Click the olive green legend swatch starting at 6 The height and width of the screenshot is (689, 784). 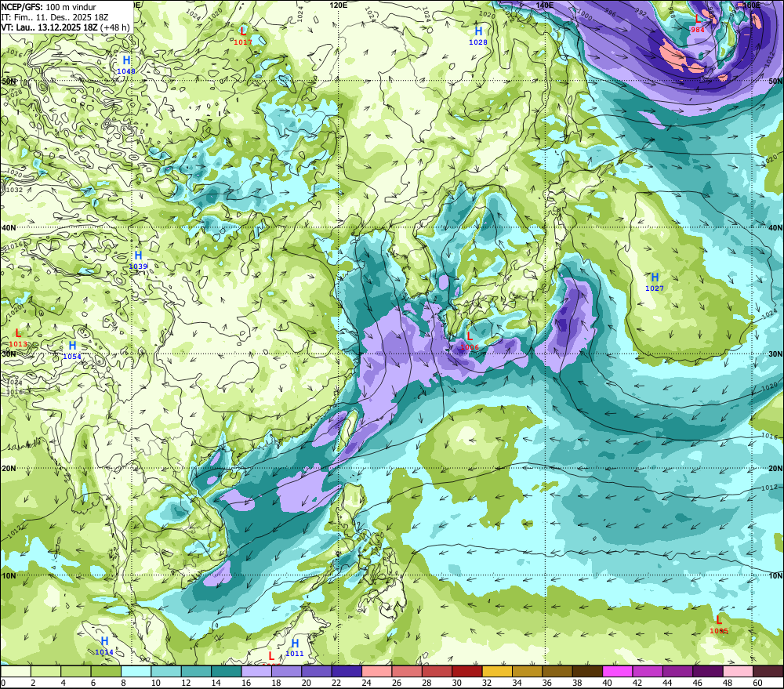[106, 672]
